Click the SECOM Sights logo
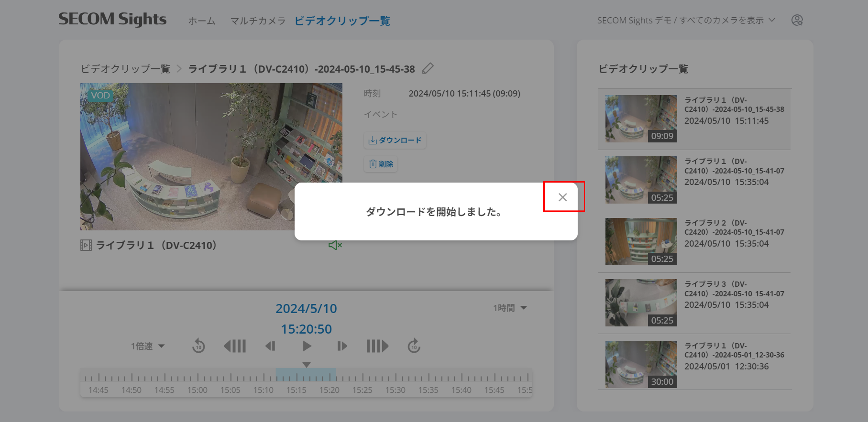This screenshot has width=868, height=422. (112, 19)
